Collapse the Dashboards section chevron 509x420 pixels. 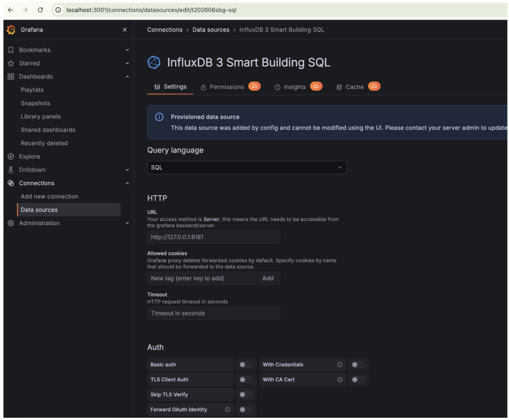(x=127, y=77)
